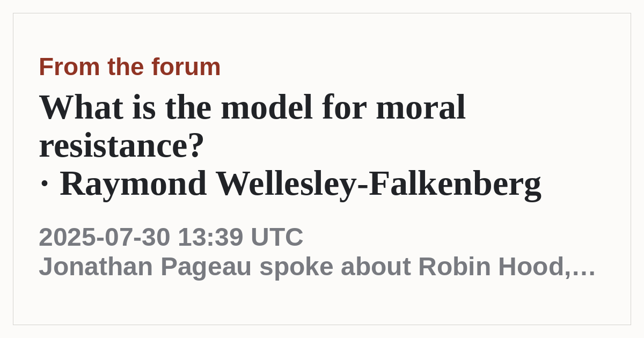Click the word 'moral' in the title
644x338 pixels.
421,107
